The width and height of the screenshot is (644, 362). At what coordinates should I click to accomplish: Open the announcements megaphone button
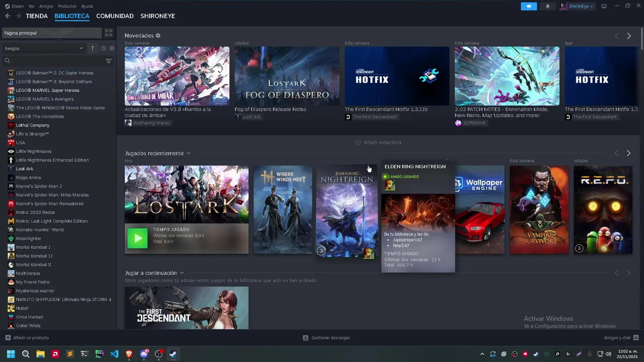click(x=529, y=6)
